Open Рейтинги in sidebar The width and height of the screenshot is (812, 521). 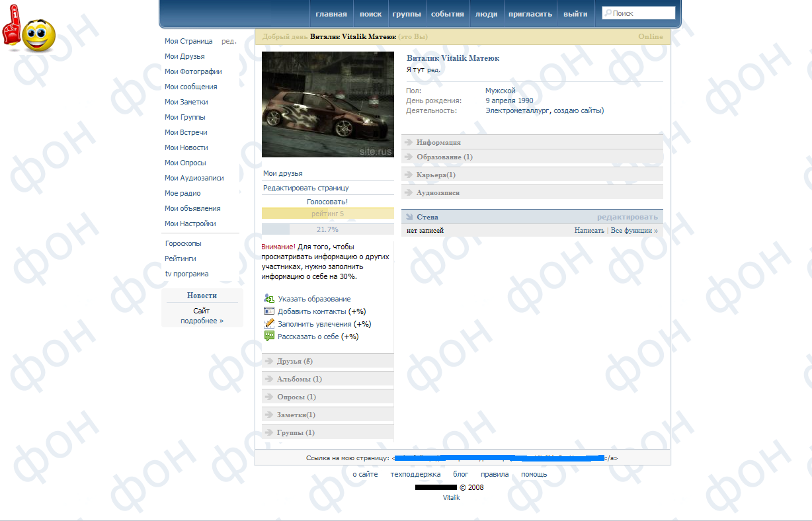pos(181,259)
